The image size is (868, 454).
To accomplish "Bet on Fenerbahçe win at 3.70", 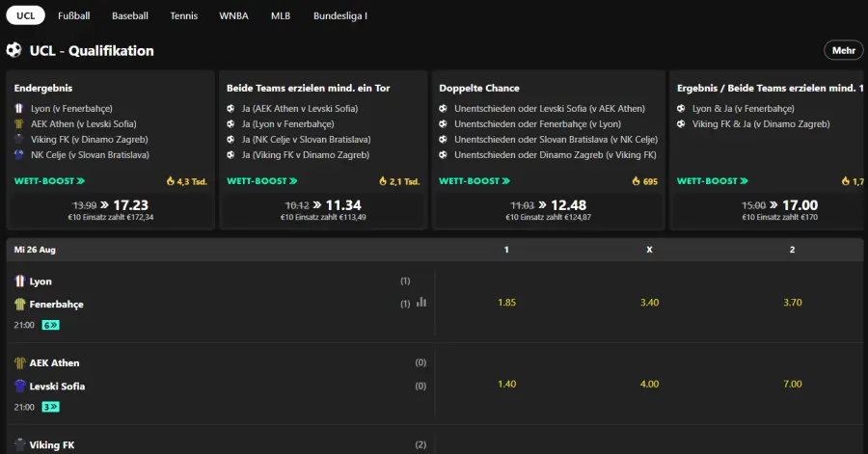I will tap(792, 303).
